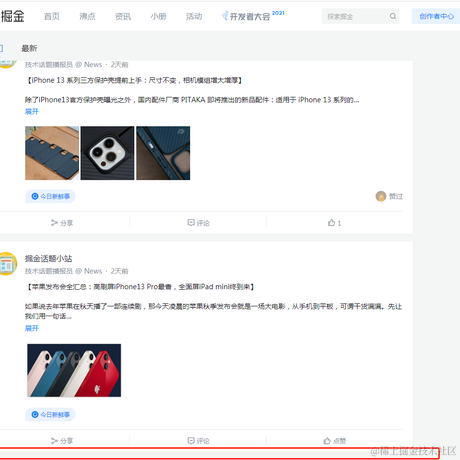
Task: Open the 小册 nav item
Action: 158,16
